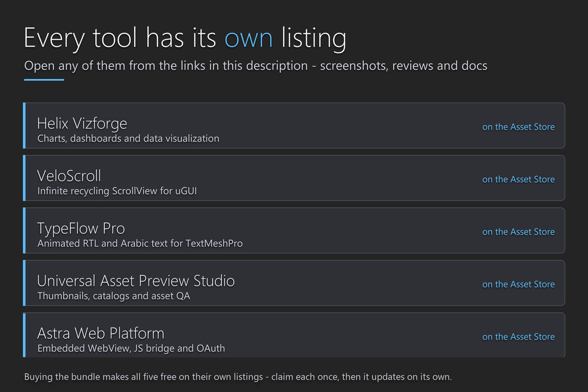
Task: Visit Universal Asset Preview Studio's Asset Store link
Action: pyautogui.click(x=518, y=284)
